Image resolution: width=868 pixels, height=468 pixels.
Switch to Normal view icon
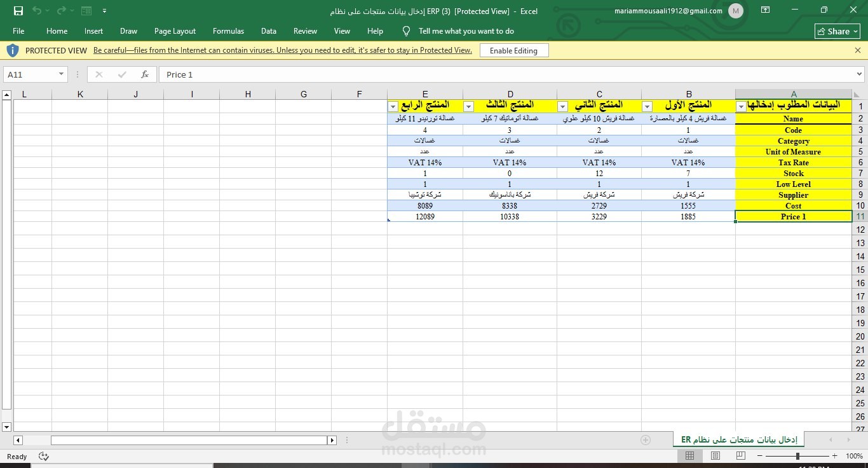coord(689,456)
